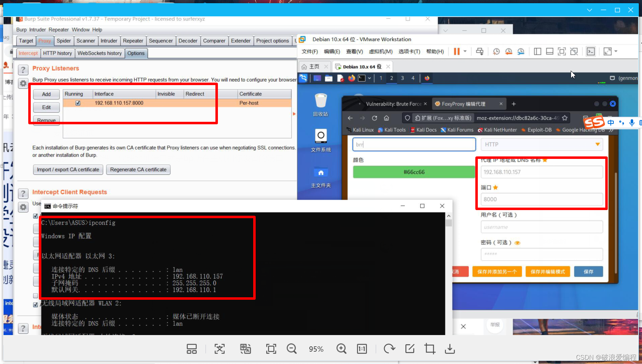Open recycle bin 回收站 desktop icon
This screenshot has height=364, width=642.
(x=321, y=105)
